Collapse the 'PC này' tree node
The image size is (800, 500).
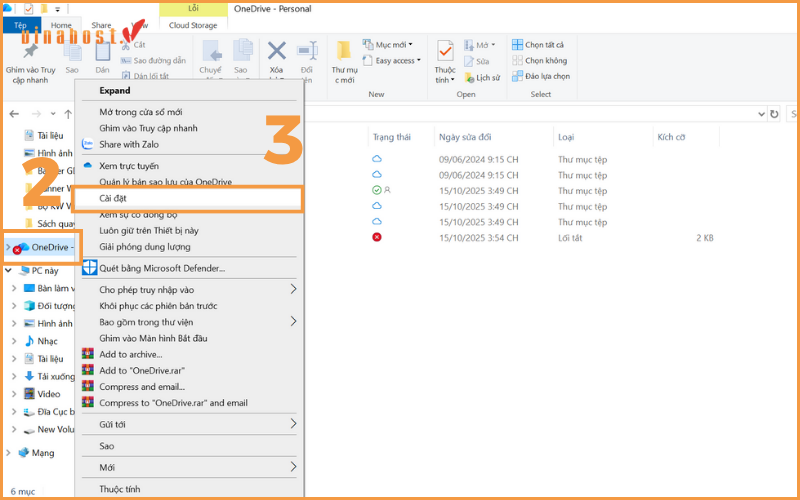tap(10, 270)
